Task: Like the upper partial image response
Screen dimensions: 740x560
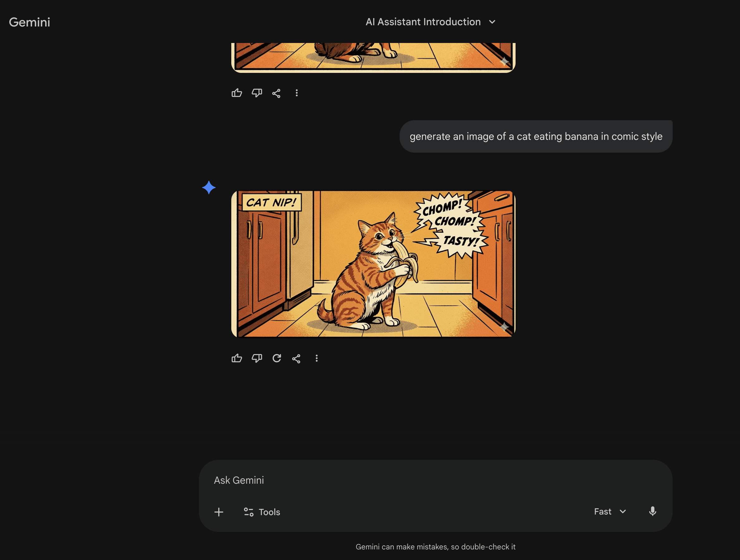Action: [237, 93]
